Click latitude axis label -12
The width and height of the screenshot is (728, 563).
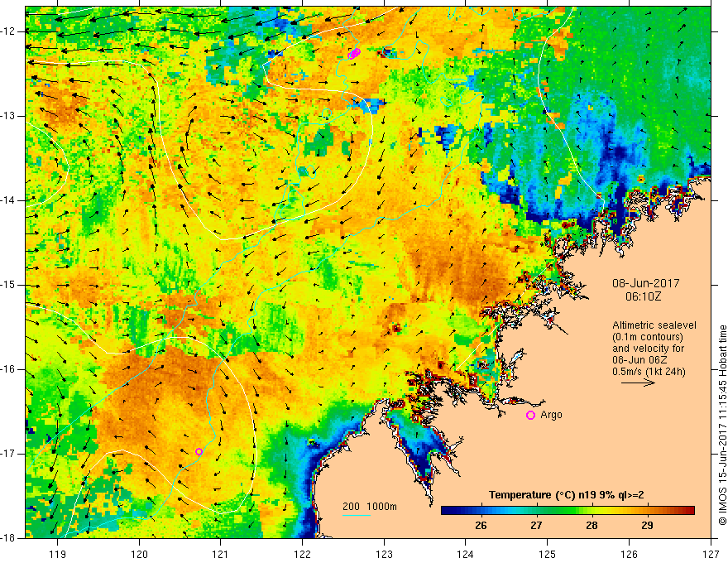(x=9, y=31)
